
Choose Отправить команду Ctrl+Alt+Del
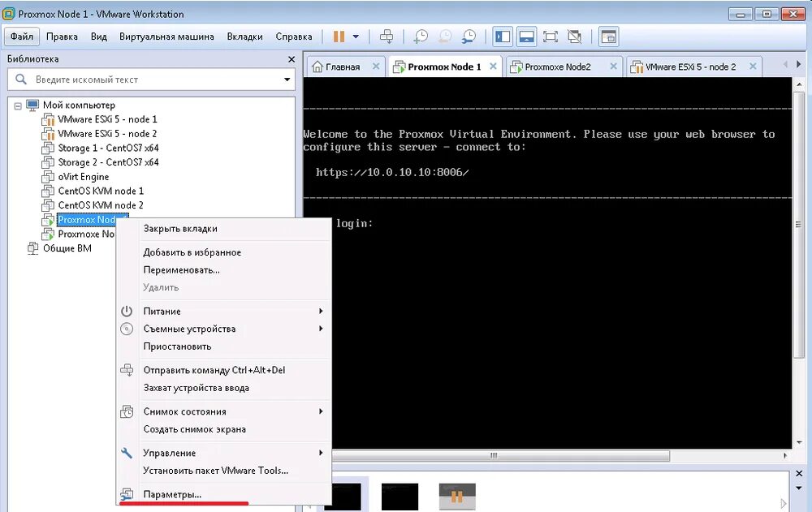click(x=224, y=370)
